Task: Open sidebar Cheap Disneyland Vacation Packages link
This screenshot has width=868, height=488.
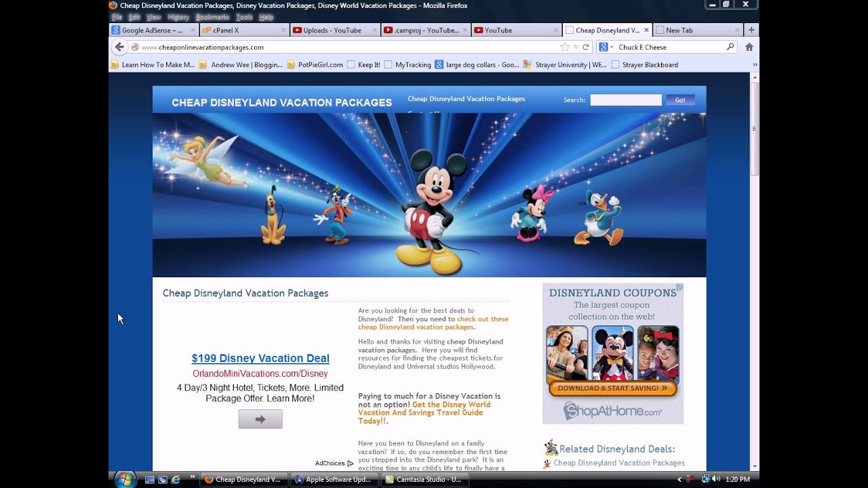Action: click(619, 463)
